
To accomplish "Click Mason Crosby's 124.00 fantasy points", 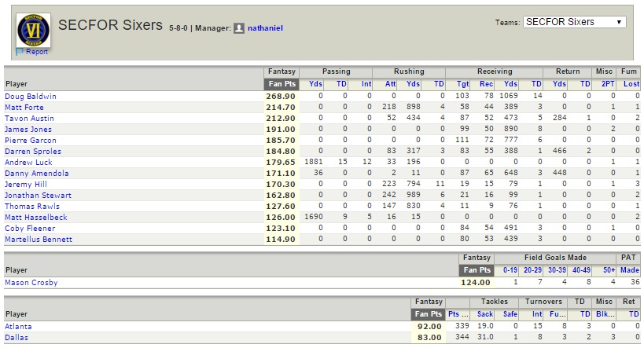I will coord(476,283).
